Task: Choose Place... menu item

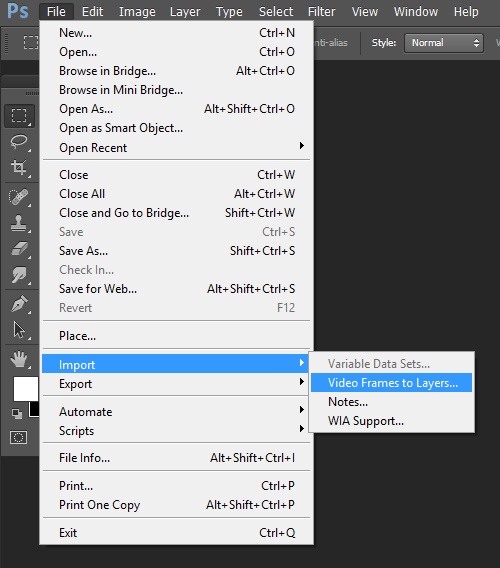Action: pos(176,335)
